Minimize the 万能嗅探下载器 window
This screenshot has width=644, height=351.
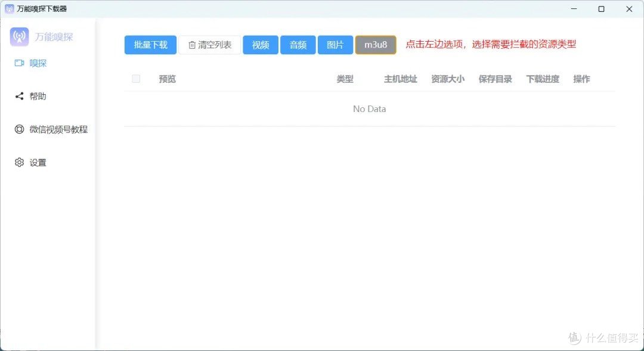[574, 8]
